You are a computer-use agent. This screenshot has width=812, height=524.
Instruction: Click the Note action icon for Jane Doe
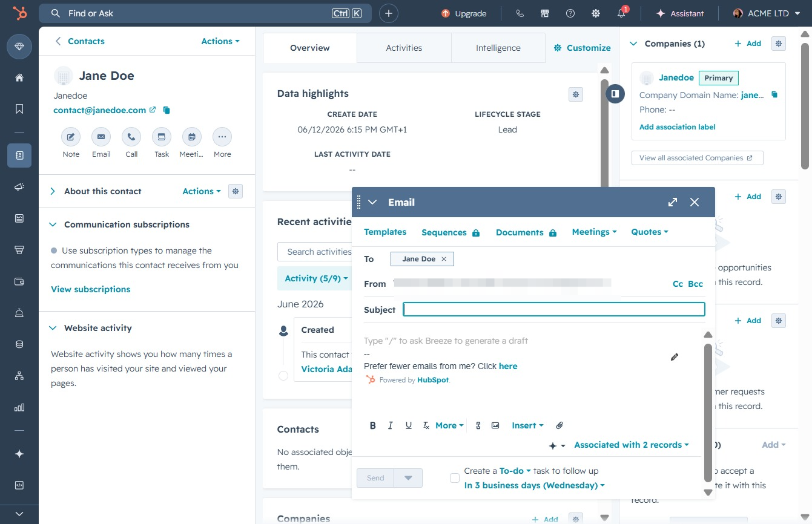71,137
